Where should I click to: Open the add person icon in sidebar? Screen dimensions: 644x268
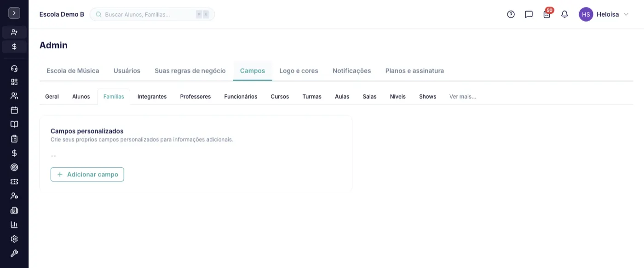click(x=14, y=32)
